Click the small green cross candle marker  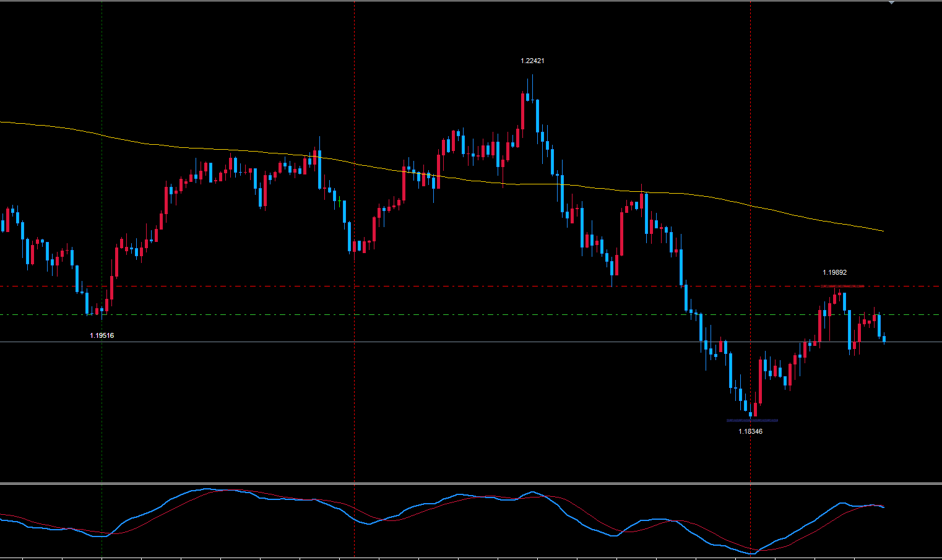point(340,199)
